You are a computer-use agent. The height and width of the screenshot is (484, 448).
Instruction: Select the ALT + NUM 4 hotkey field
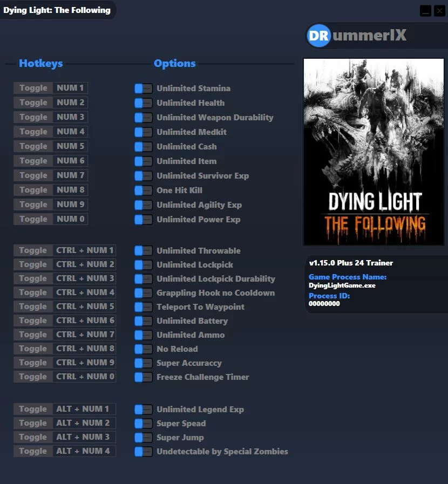click(84, 451)
